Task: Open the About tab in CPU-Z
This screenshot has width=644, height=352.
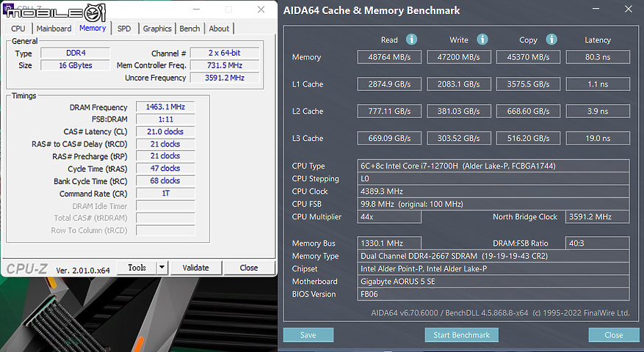Action: pos(219,29)
